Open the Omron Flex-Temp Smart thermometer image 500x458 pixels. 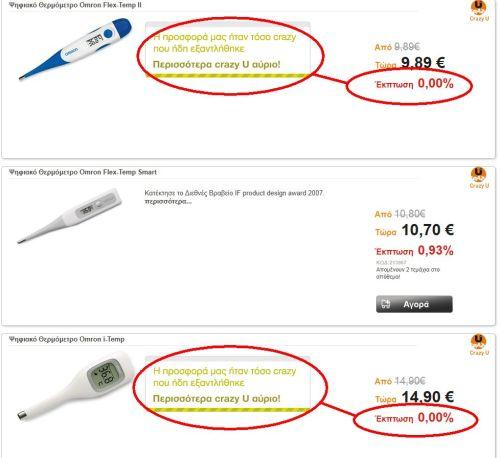69,216
